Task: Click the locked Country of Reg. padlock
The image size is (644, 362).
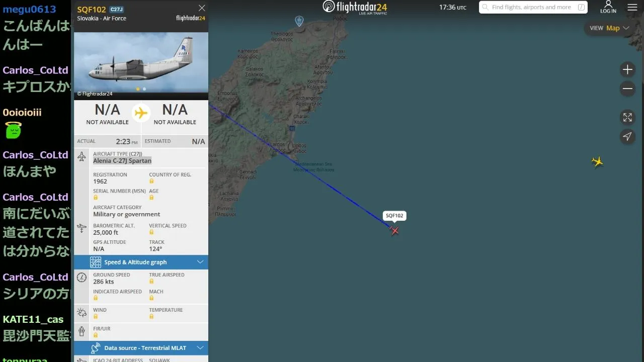Action: pyautogui.click(x=151, y=181)
